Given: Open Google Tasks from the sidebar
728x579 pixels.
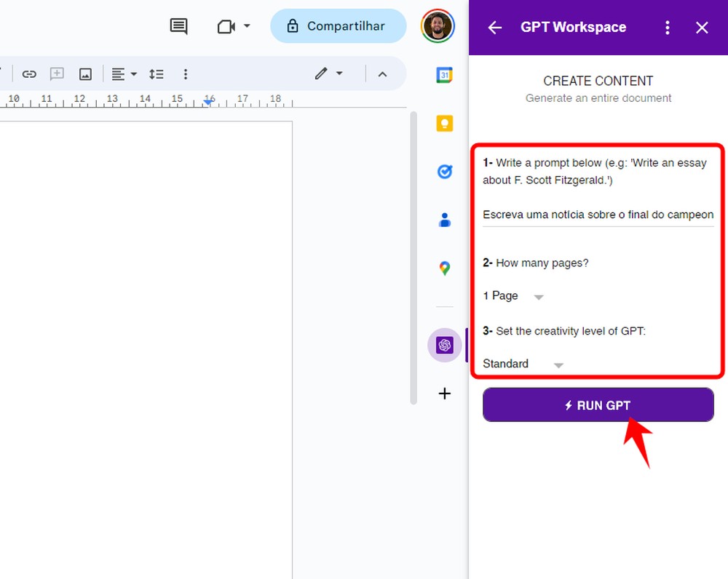Looking at the screenshot, I should (445, 172).
